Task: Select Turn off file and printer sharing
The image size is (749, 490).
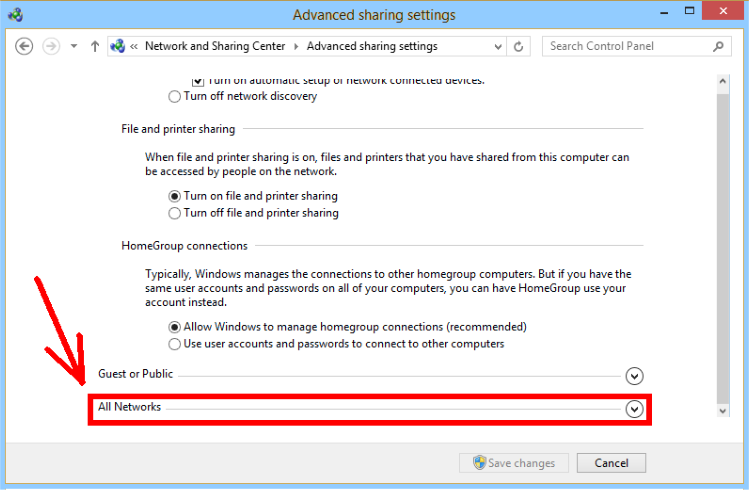Action: [174, 213]
